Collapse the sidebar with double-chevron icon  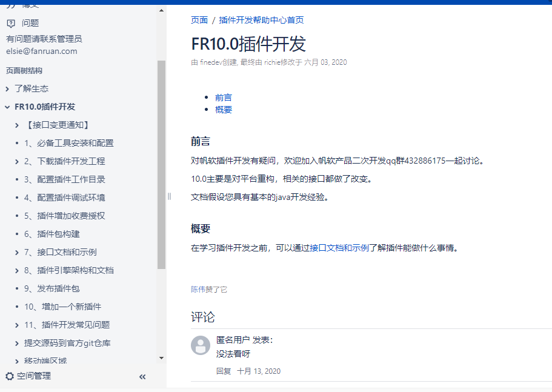[142, 377]
